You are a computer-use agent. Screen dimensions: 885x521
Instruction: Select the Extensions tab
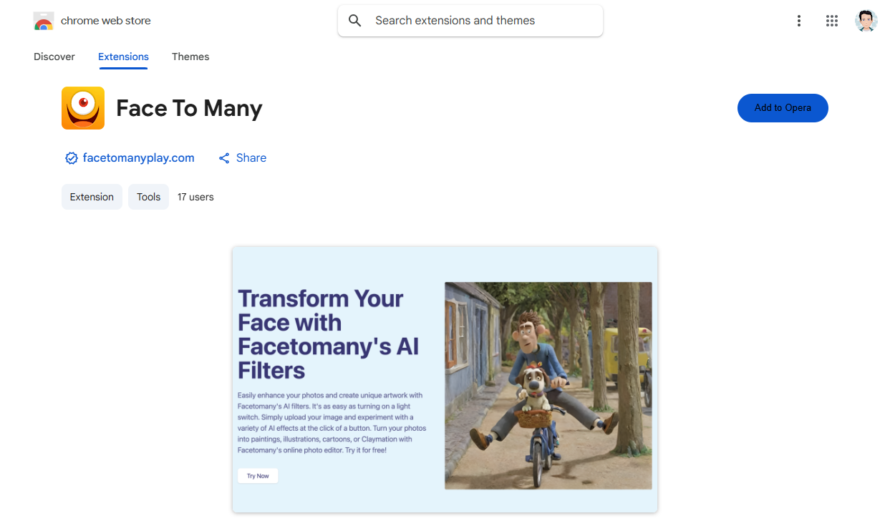[x=123, y=56]
